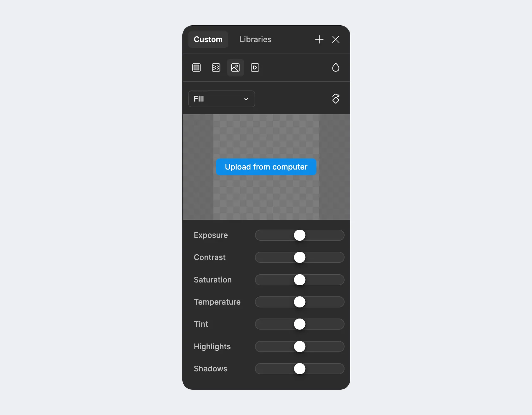Viewport: 532px width, 415px height.
Task: Click the Temperature slider handle
Action: pyautogui.click(x=300, y=302)
